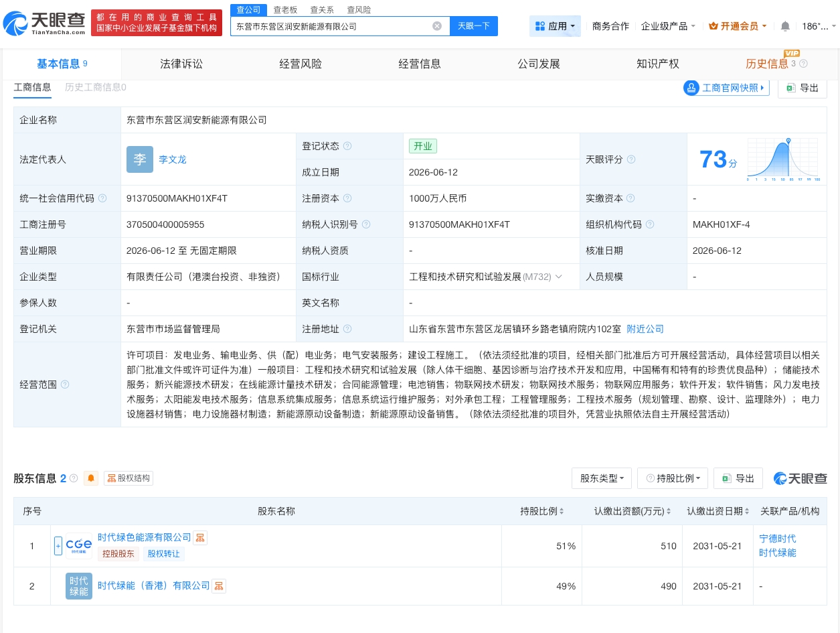Viewport: 840px width, 633px height.
Task: Open the 应用 dropdown menu
Action: [x=556, y=26]
